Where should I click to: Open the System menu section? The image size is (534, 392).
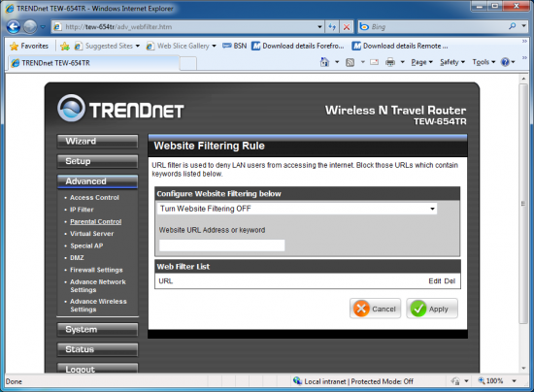[x=97, y=330]
